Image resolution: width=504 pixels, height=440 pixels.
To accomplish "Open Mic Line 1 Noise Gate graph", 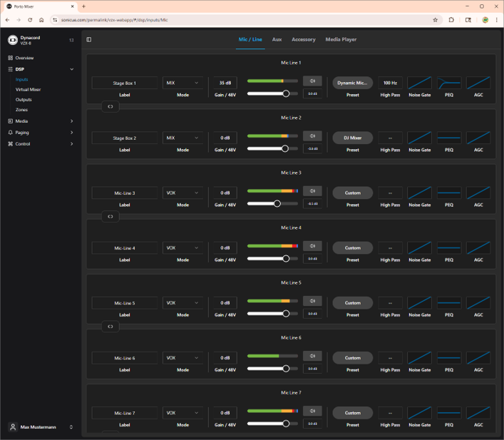I will pos(419,83).
